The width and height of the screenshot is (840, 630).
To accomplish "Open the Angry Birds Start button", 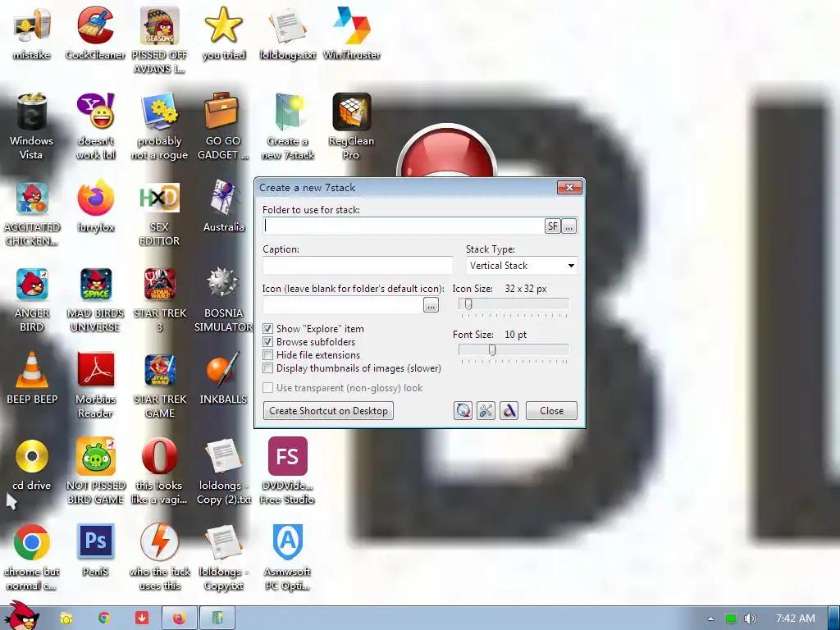I will (x=22, y=615).
